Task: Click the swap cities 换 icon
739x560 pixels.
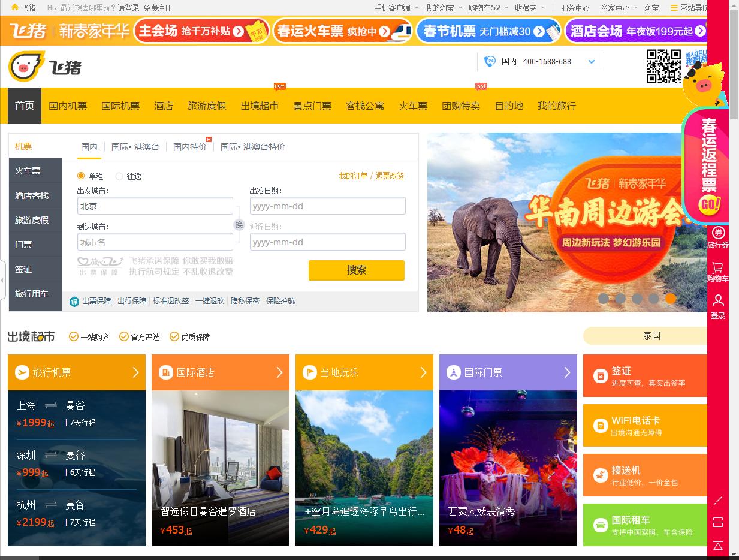Action: [239, 224]
